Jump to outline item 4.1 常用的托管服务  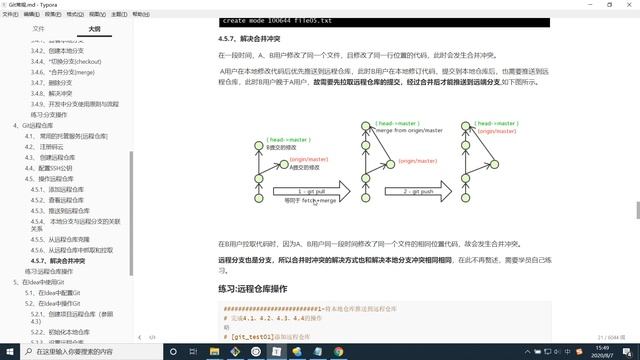tap(66, 136)
